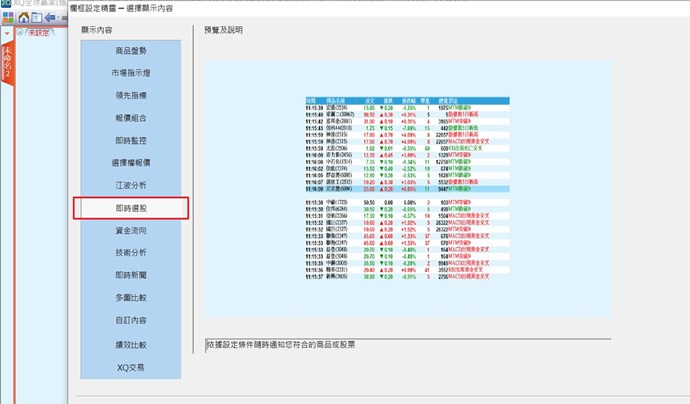Choose 技術分析 in the list
Image resolution: width=690 pixels, height=404 pixels.
pyautogui.click(x=130, y=253)
